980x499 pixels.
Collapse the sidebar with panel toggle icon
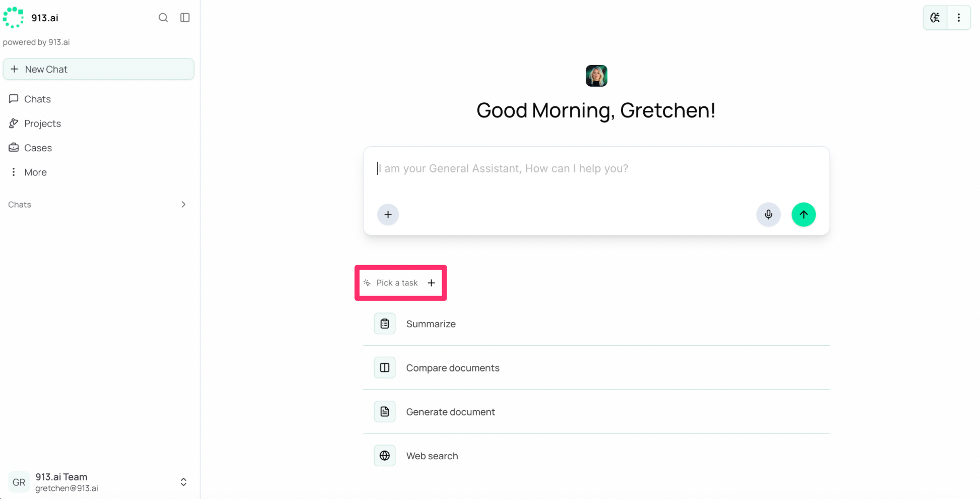(185, 18)
